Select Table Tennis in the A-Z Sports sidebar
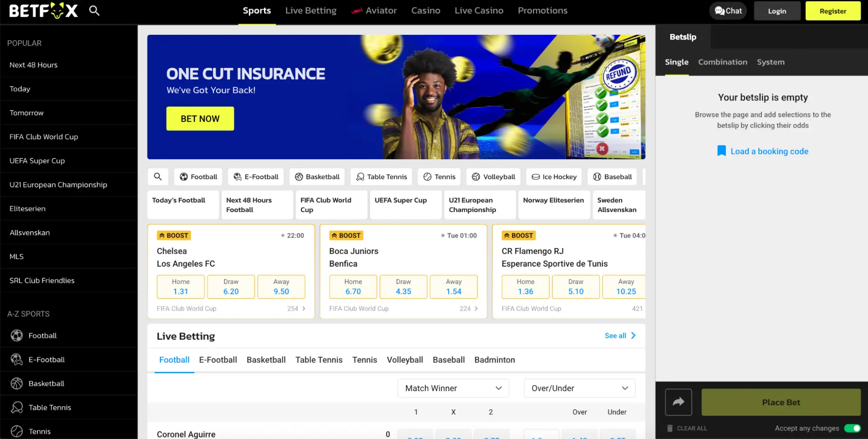This screenshot has width=868, height=439. 50,407
